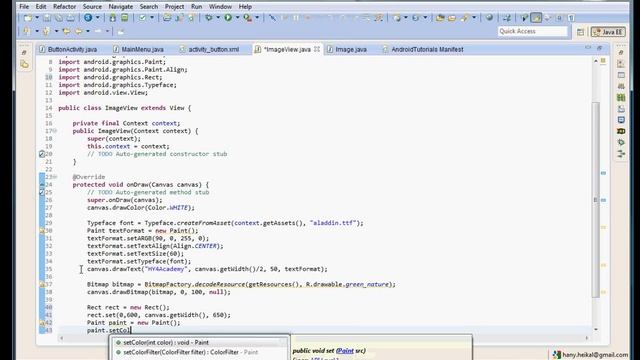Click the restore icon atop left sidebar
Viewport: 640px width, 360px height.
pos(24,52)
